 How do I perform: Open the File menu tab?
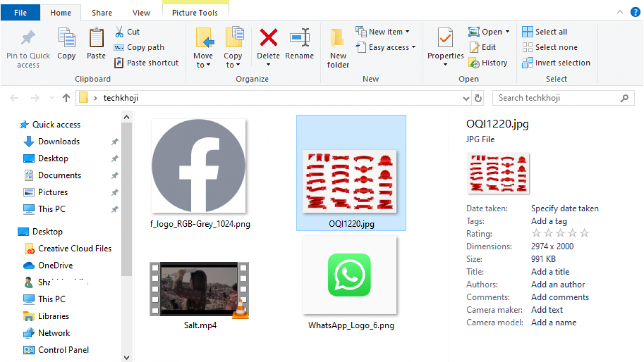click(x=21, y=13)
